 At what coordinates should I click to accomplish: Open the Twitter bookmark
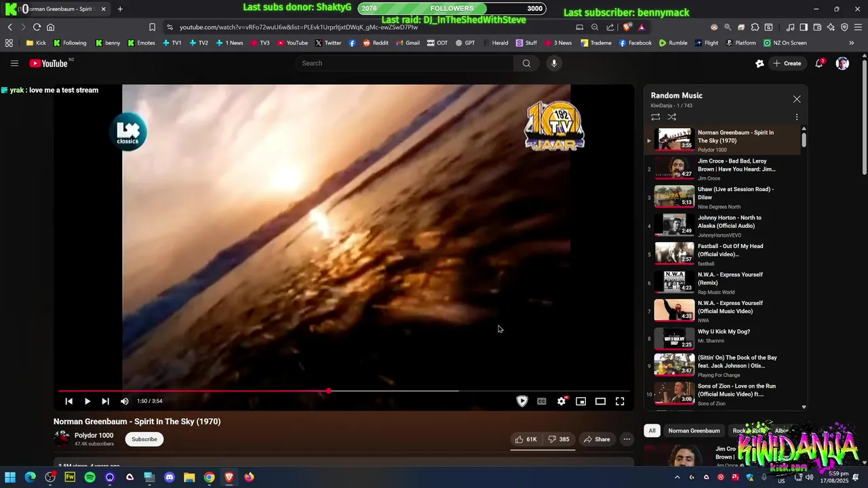328,43
